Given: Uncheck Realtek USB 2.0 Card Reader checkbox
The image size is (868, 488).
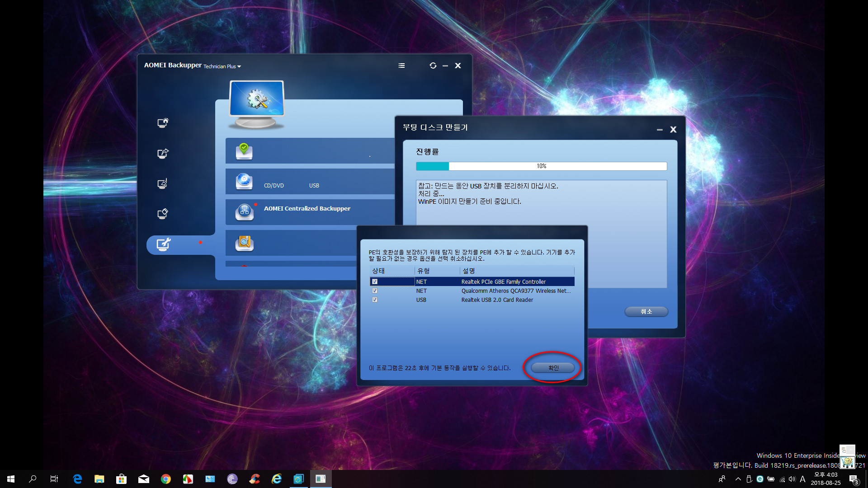Looking at the screenshot, I should coord(375,300).
